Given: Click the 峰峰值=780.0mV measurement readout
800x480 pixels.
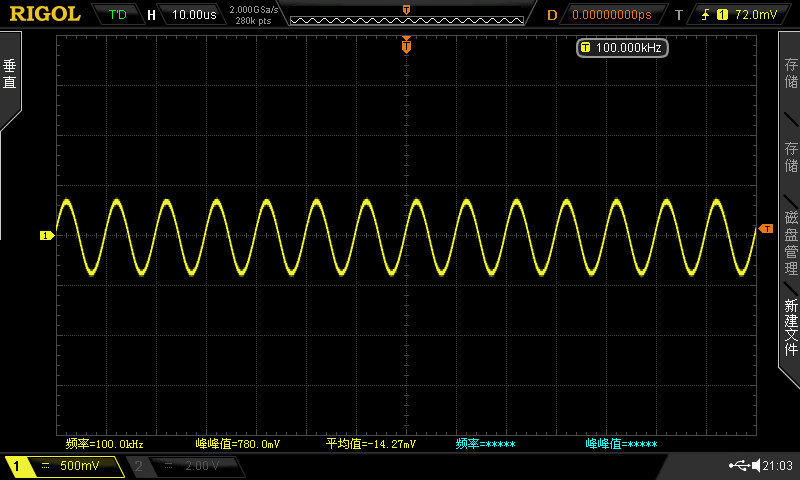Looking at the screenshot, I should (x=238, y=444).
